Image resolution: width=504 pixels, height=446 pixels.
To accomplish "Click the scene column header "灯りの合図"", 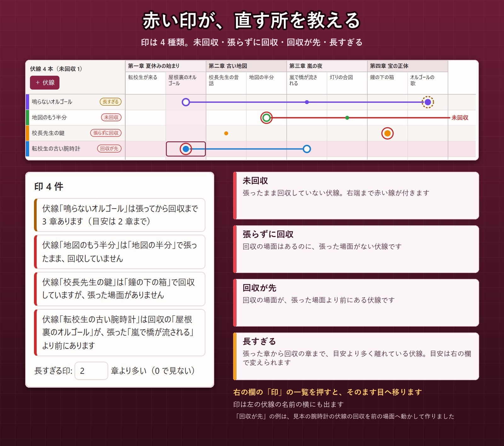I will (347, 83).
